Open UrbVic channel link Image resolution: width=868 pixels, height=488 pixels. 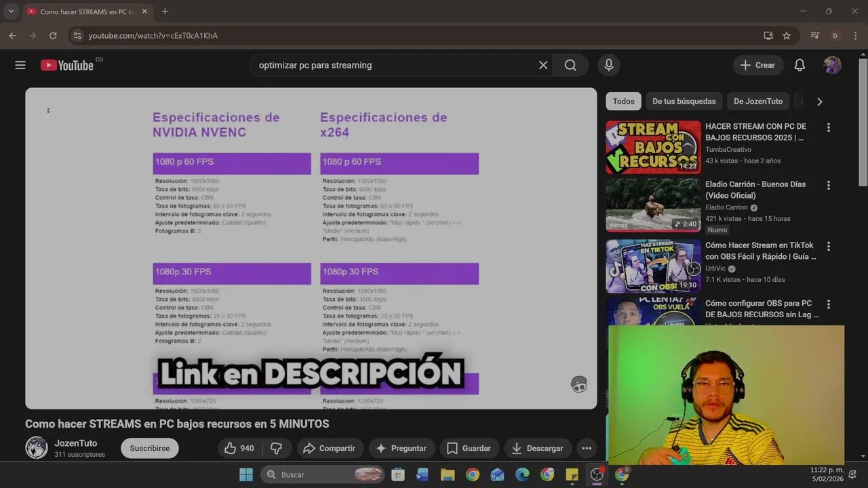[715, 268]
